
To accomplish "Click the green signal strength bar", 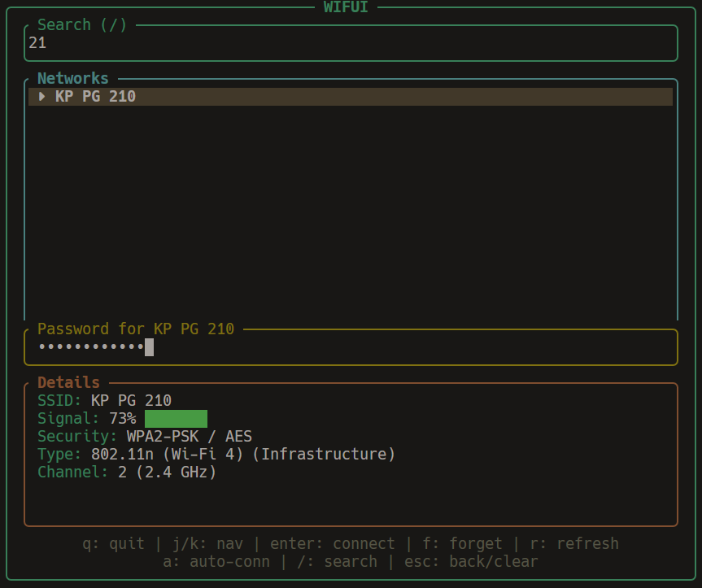I will pos(176,419).
